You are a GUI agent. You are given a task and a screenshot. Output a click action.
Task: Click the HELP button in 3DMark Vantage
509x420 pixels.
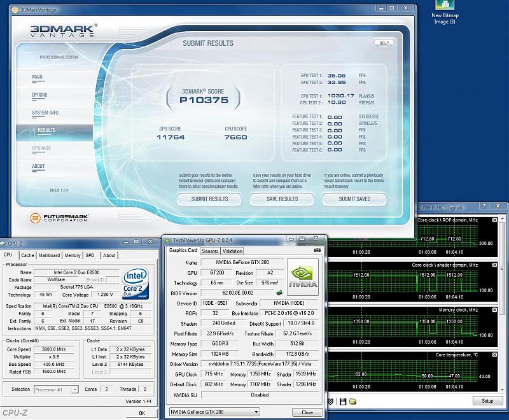pos(384,43)
